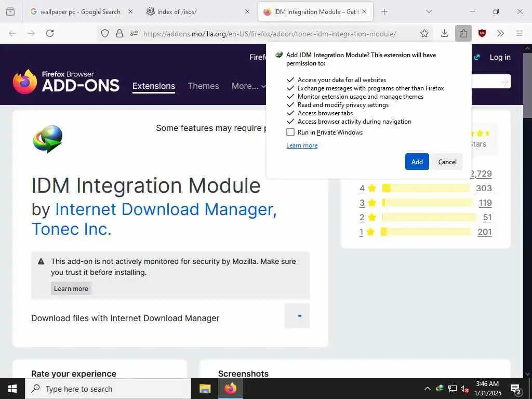This screenshot has width=532, height=399.
Task: Close the Index of /isos/ tab
Action: (247, 11)
